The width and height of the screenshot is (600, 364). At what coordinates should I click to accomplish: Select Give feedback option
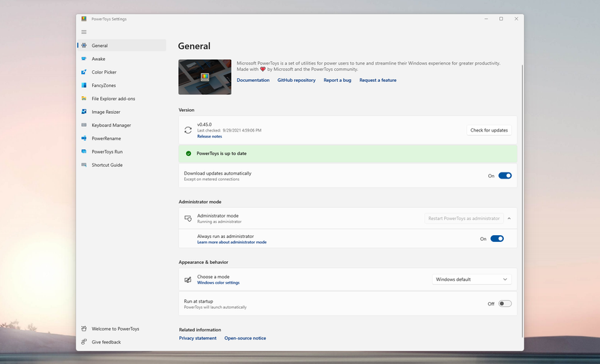[121, 342]
